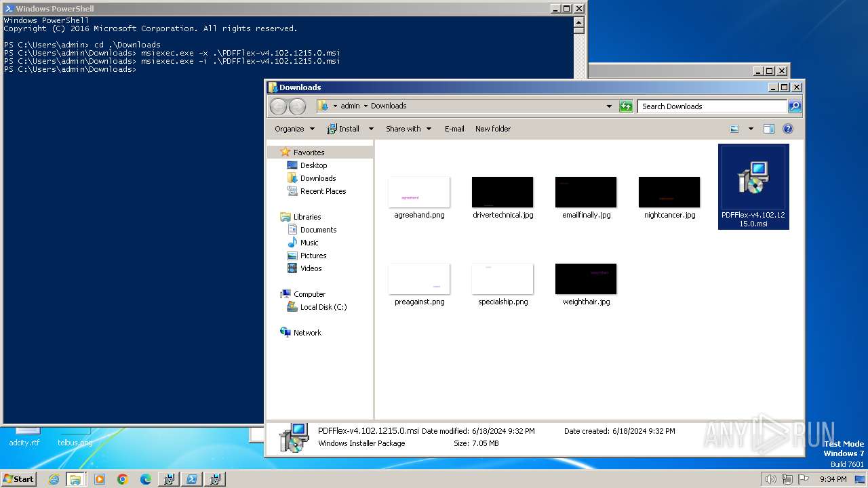Click the details pane MSI file icon
868x488 pixels.
tap(294, 438)
